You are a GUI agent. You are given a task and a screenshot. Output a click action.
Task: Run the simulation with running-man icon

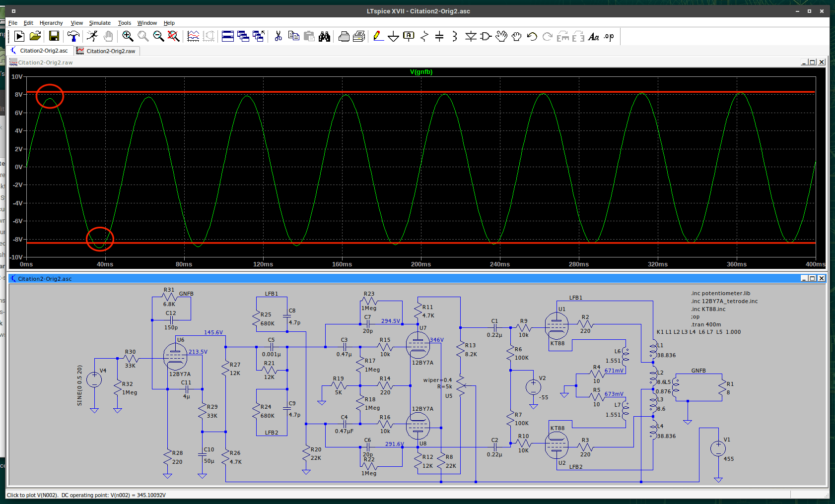click(x=92, y=36)
